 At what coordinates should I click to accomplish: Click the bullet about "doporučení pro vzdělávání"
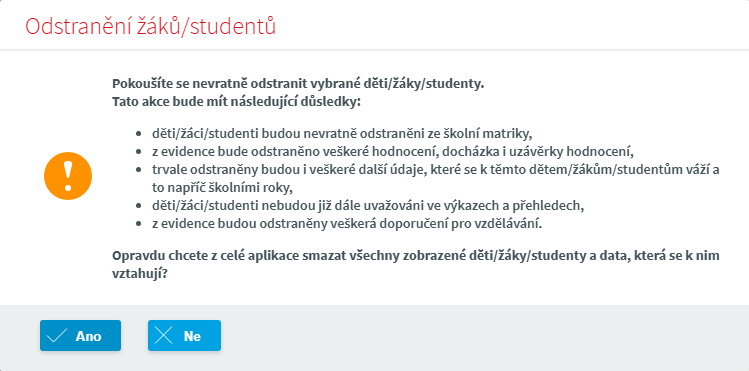347,224
